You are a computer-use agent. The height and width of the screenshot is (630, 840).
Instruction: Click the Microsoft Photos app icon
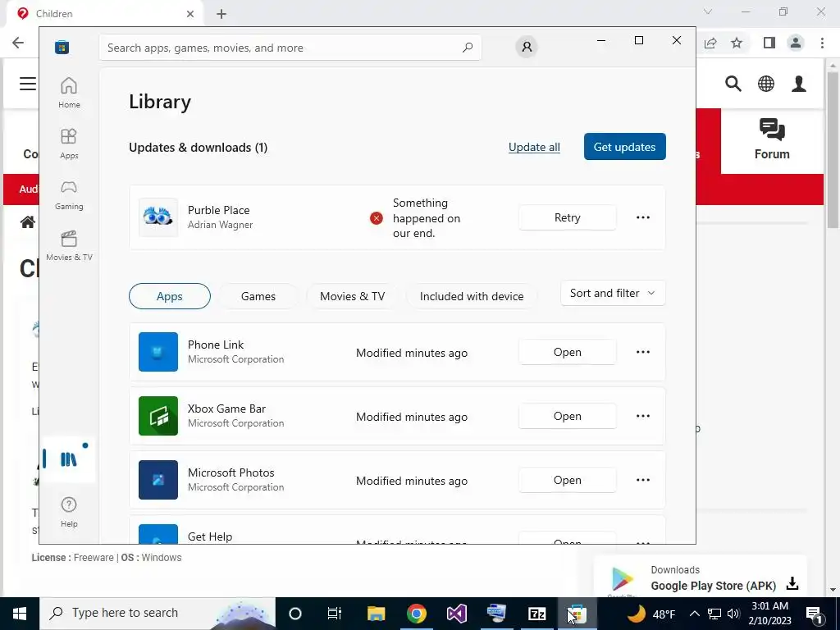[x=158, y=479]
